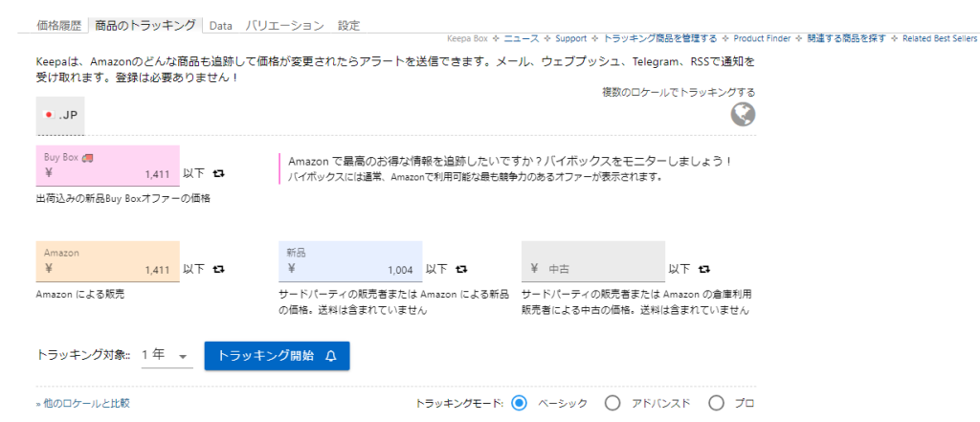Click the 中古 price input field

[593, 269]
